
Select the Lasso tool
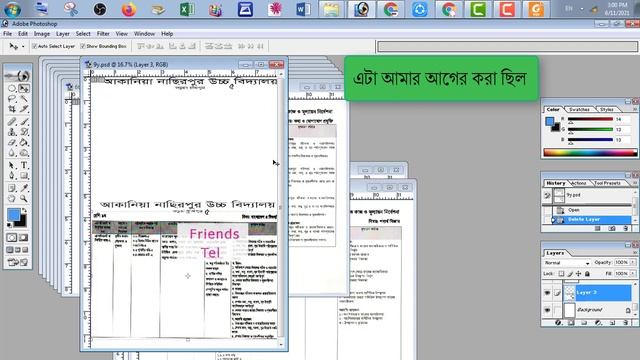(12, 98)
